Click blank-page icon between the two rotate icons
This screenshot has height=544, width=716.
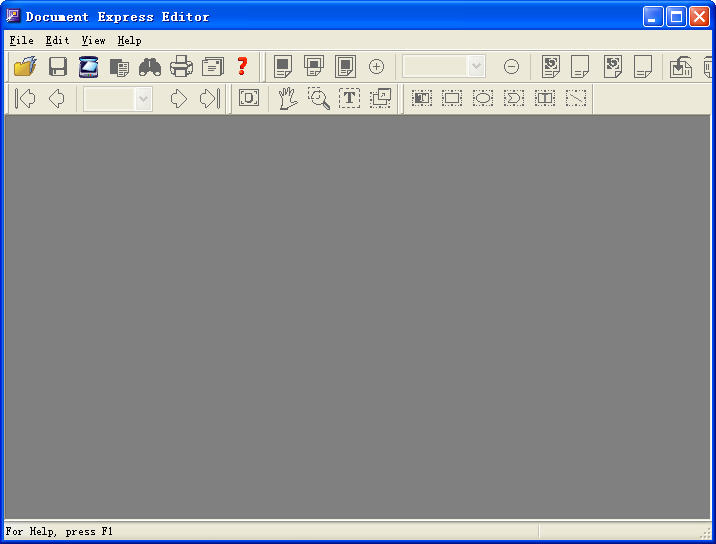coord(580,67)
